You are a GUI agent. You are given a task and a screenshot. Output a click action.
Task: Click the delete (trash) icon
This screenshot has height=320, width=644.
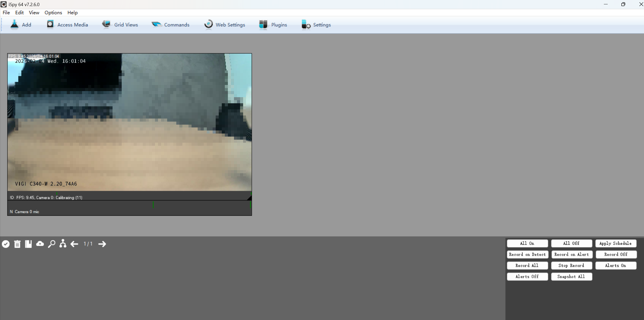pos(17,244)
